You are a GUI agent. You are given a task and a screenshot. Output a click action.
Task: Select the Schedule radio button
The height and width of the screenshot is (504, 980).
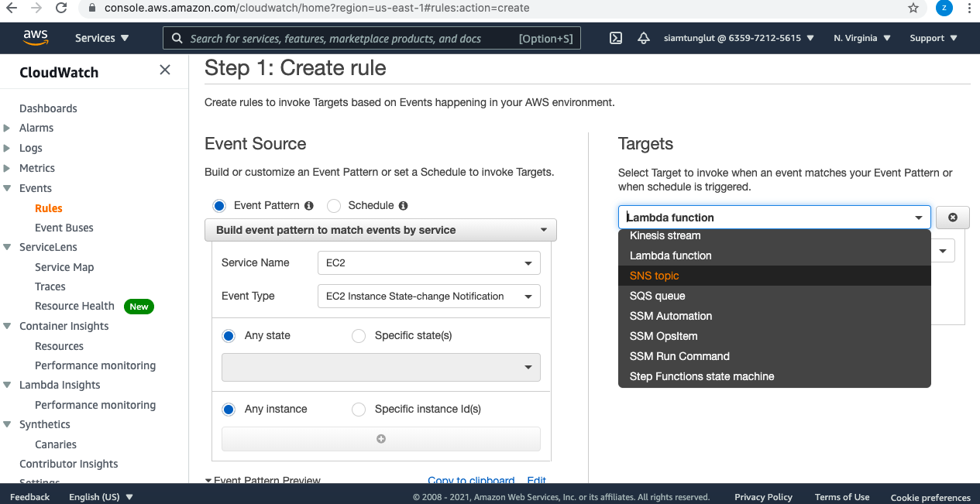(x=334, y=206)
